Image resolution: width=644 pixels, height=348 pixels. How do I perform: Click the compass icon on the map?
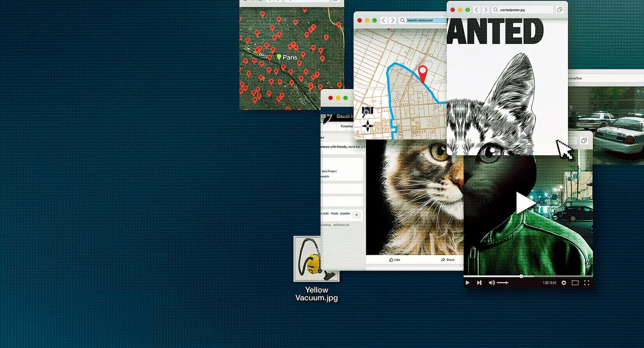click(368, 126)
